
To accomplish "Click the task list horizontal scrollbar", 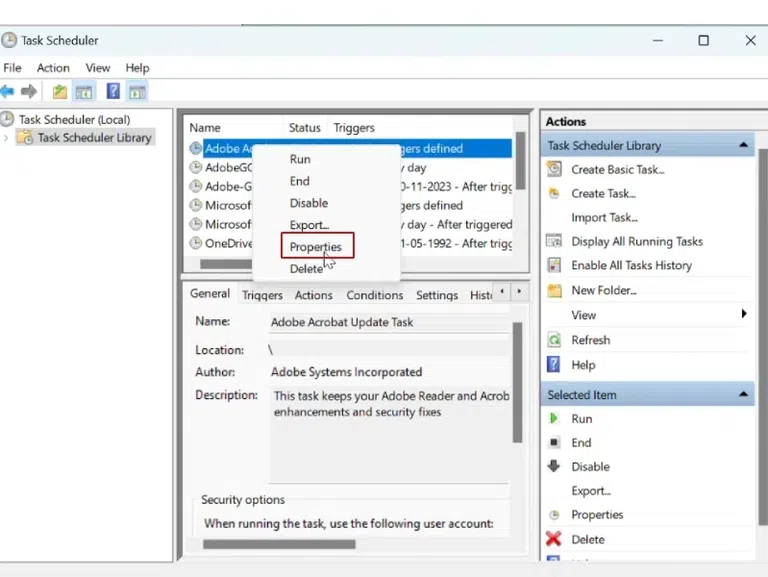I will (x=226, y=264).
